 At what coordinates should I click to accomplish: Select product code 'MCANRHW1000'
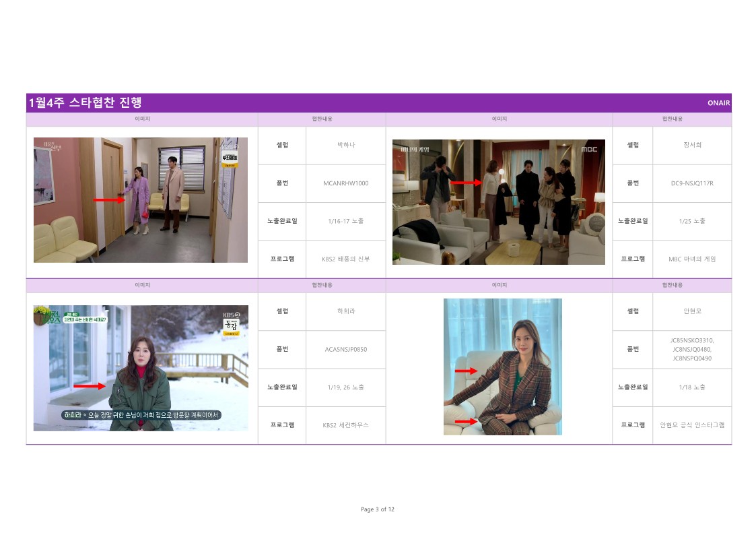click(x=346, y=183)
